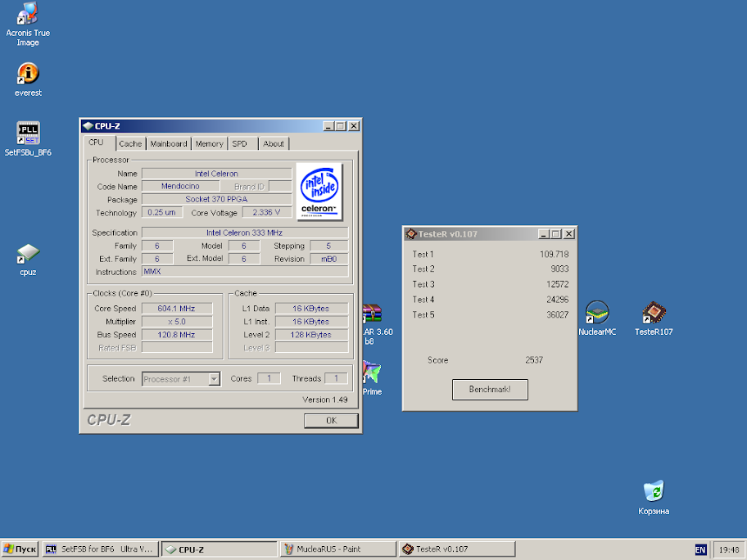Open the NuclearMC desktop icon
747x560 pixels.
597,318
